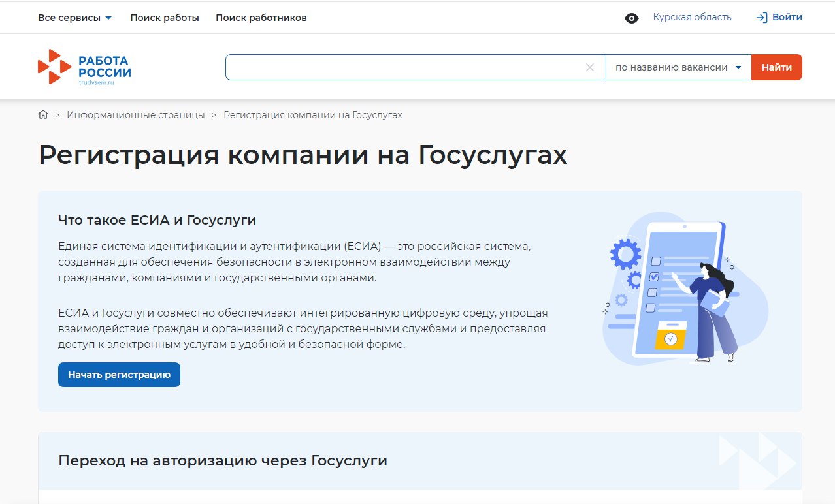Click the Что такое ЕСИА и Госуслуги heading
835x504 pixels.
click(157, 221)
